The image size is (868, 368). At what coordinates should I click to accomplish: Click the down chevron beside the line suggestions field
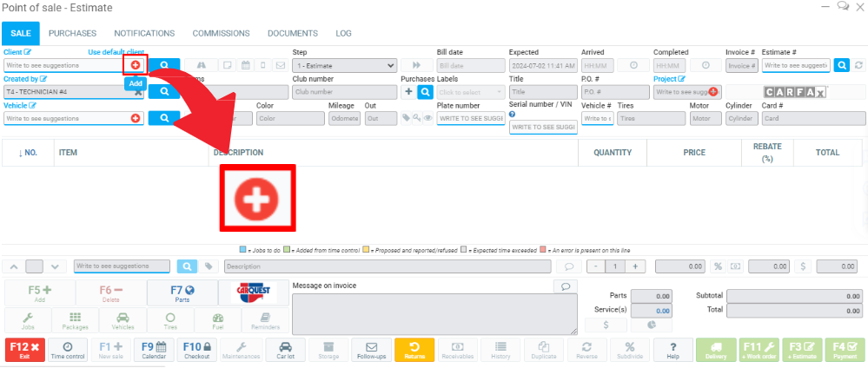pyautogui.click(x=55, y=266)
